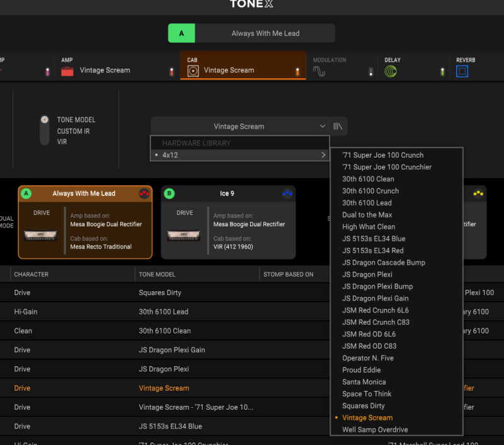Choose Santa Monica in the cab list

[x=364, y=382]
